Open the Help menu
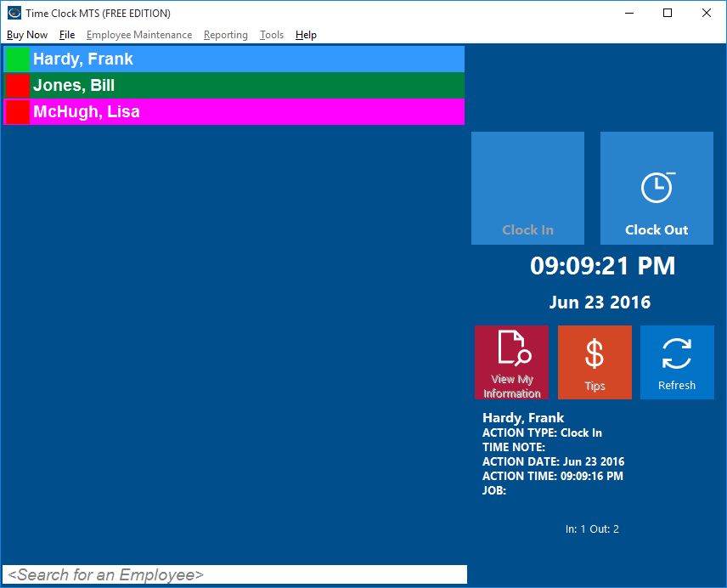 306,35
